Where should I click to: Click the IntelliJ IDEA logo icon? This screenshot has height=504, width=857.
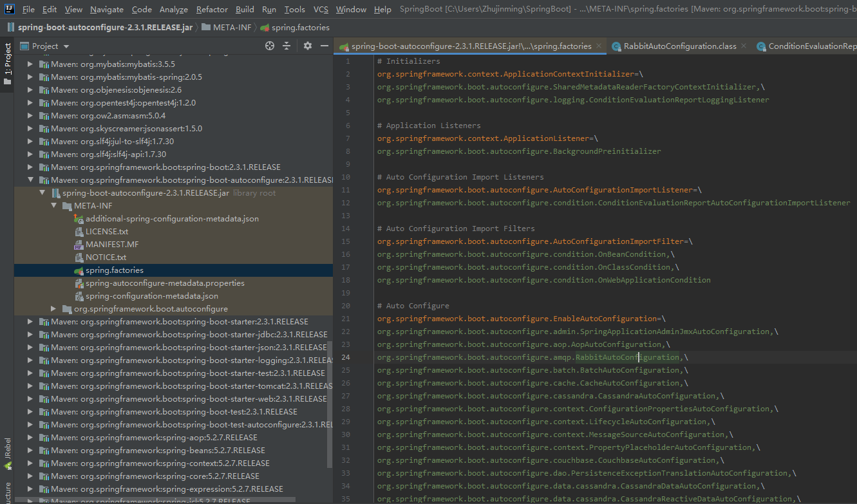coord(9,9)
